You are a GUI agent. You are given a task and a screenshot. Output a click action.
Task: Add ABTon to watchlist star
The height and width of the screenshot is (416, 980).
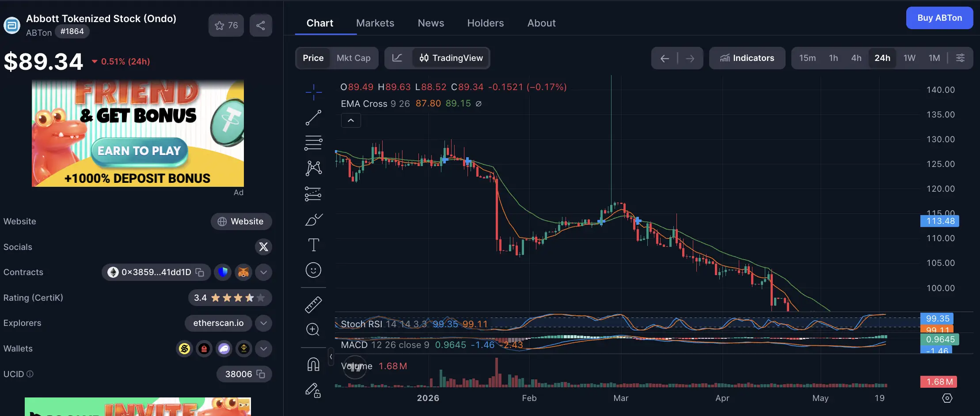coord(226,26)
